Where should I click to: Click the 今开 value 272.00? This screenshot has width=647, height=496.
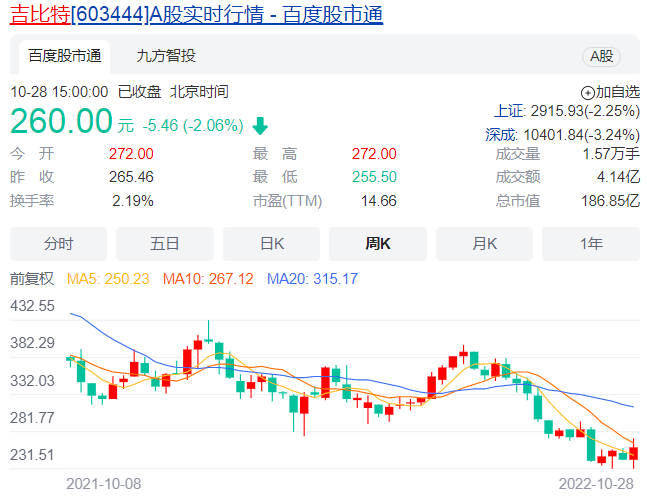click(131, 154)
